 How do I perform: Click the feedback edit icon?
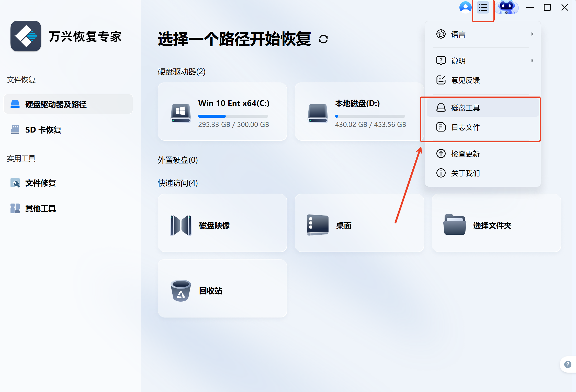441,80
